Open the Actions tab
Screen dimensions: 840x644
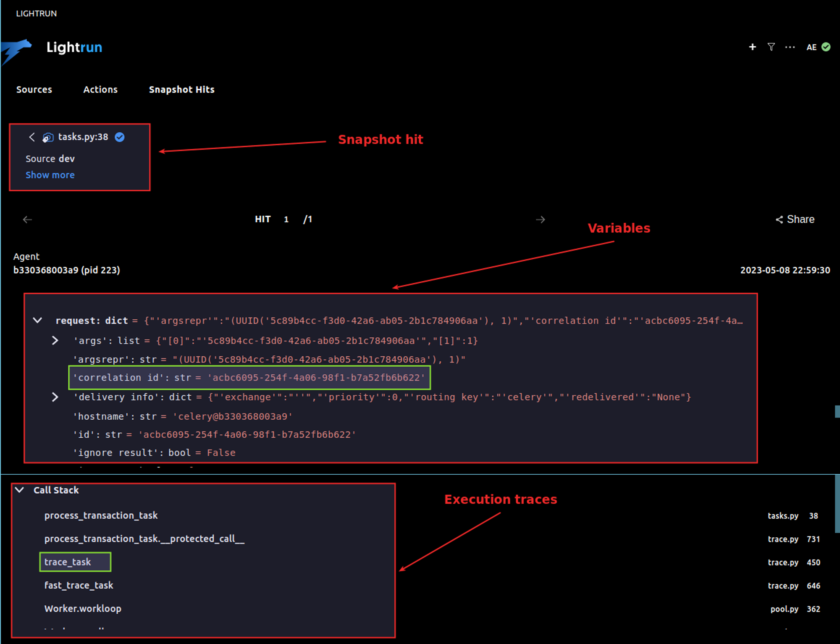click(100, 89)
